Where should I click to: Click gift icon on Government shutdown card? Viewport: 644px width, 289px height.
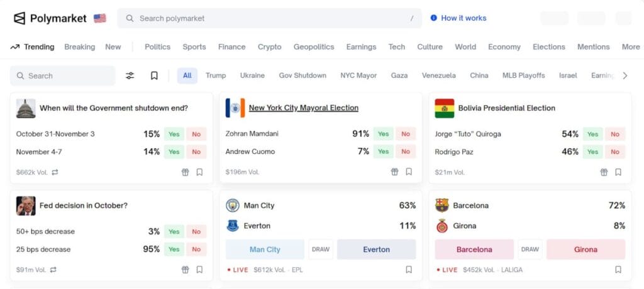pos(185,172)
